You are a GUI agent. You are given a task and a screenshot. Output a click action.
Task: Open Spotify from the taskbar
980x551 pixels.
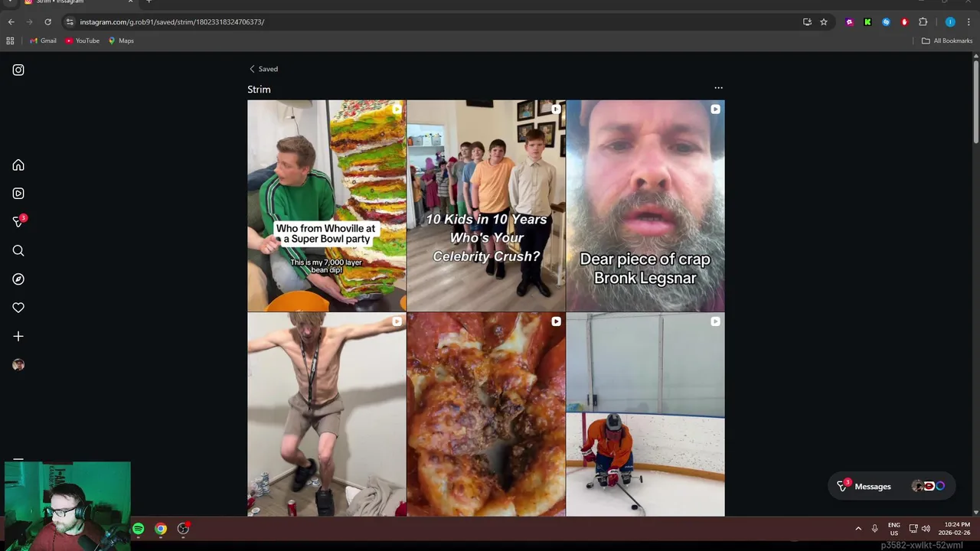[x=139, y=529]
